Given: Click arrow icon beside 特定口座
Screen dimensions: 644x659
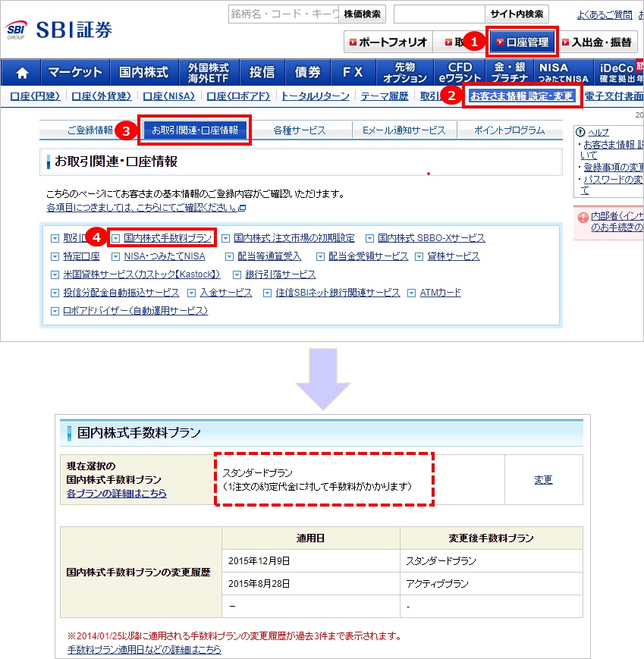Looking at the screenshot, I should 55,257.
